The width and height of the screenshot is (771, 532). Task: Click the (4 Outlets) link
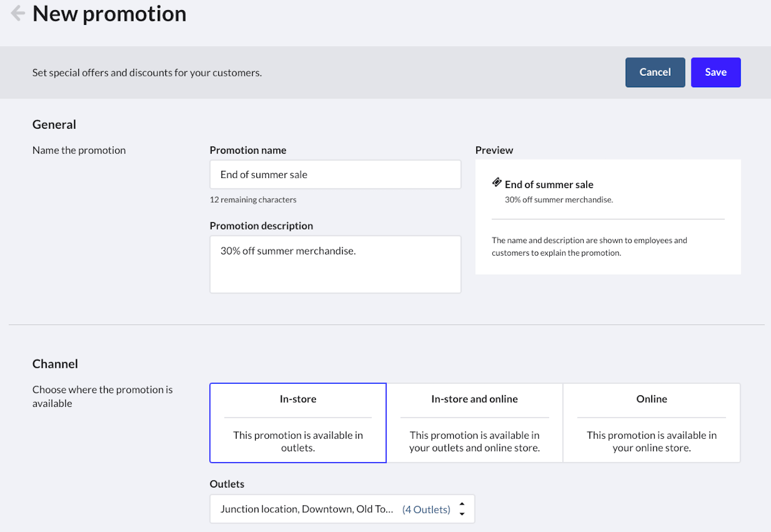[426, 509]
